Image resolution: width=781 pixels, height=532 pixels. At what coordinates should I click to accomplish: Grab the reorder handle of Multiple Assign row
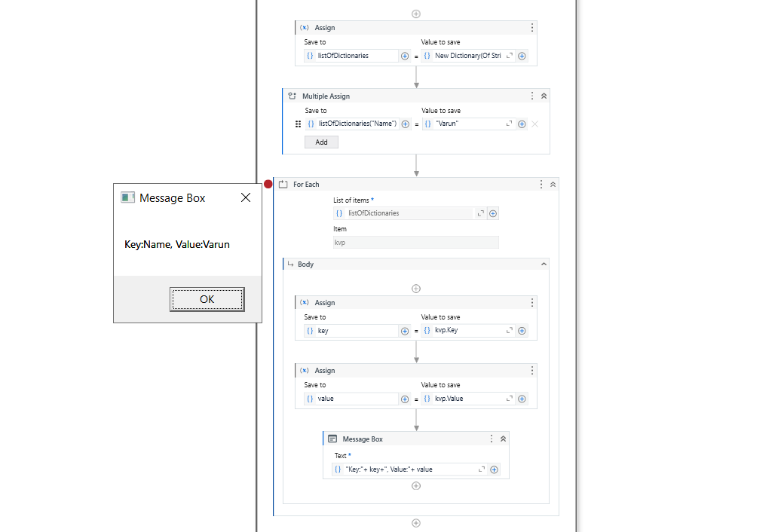(x=298, y=124)
